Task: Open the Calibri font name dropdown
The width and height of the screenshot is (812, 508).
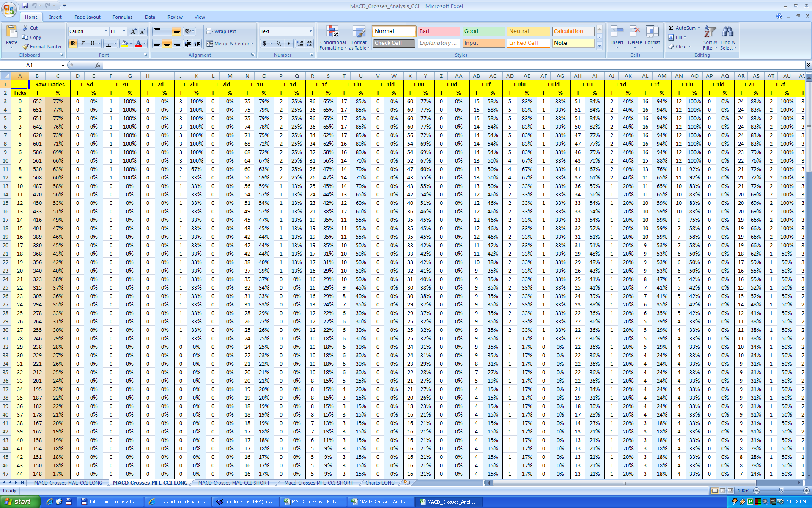Action: [106, 31]
